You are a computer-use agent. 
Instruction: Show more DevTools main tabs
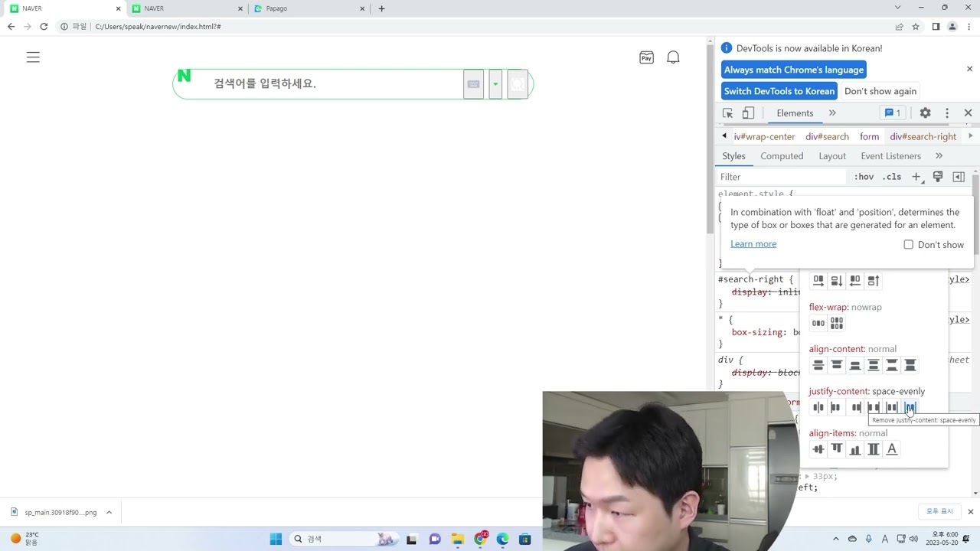pyautogui.click(x=832, y=113)
